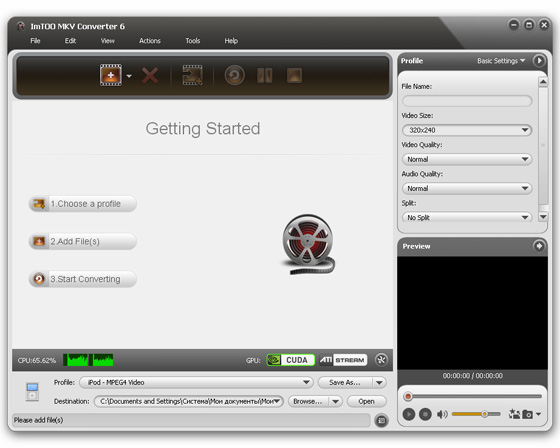Take a snapshot with the camera icon
The image size is (560, 448).
pyautogui.click(x=528, y=414)
